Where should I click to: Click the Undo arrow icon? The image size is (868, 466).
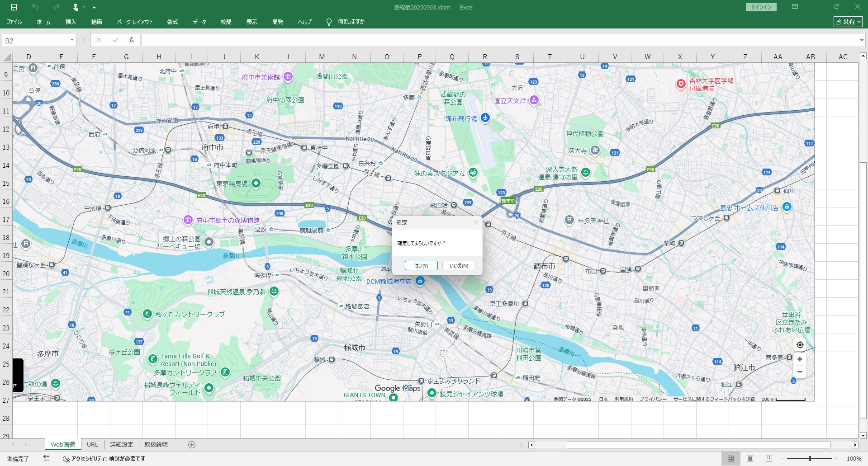tap(35, 7)
